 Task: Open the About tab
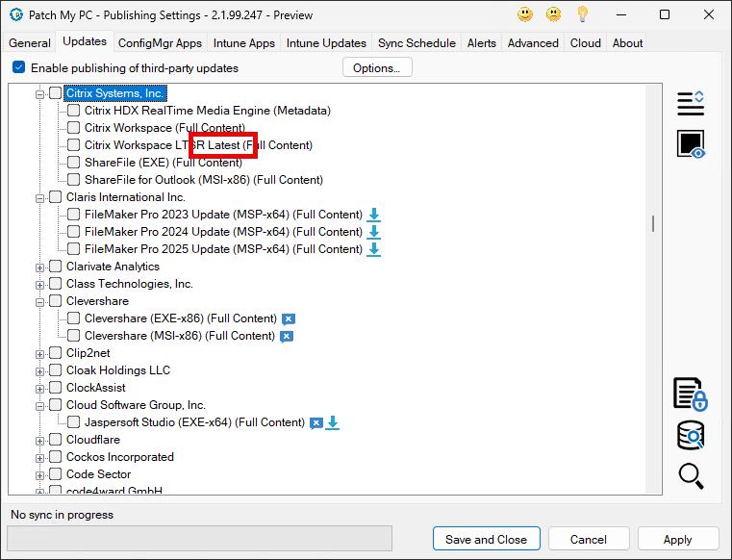click(627, 43)
